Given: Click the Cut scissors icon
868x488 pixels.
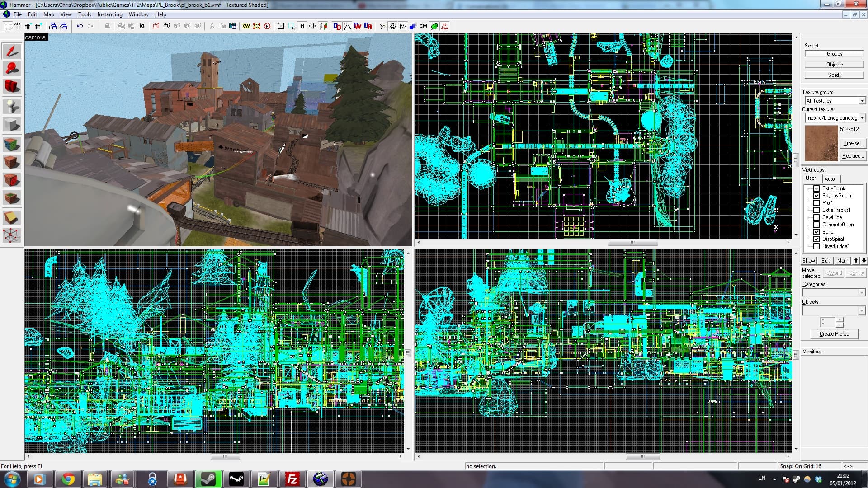Looking at the screenshot, I should point(211,26).
